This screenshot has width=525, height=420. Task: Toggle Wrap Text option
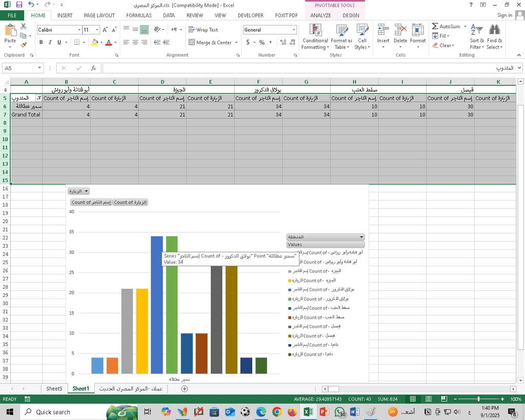click(x=203, y=30)
